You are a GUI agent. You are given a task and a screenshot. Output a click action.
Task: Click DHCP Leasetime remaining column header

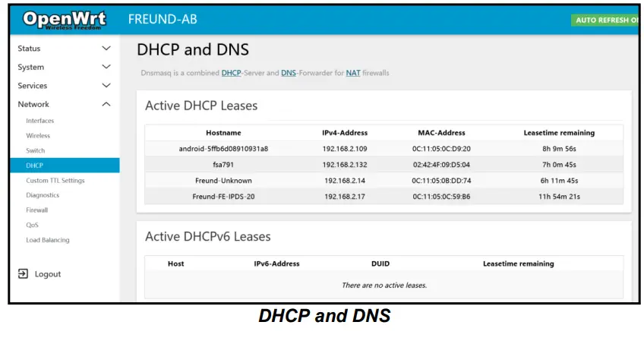pos(559,133)
